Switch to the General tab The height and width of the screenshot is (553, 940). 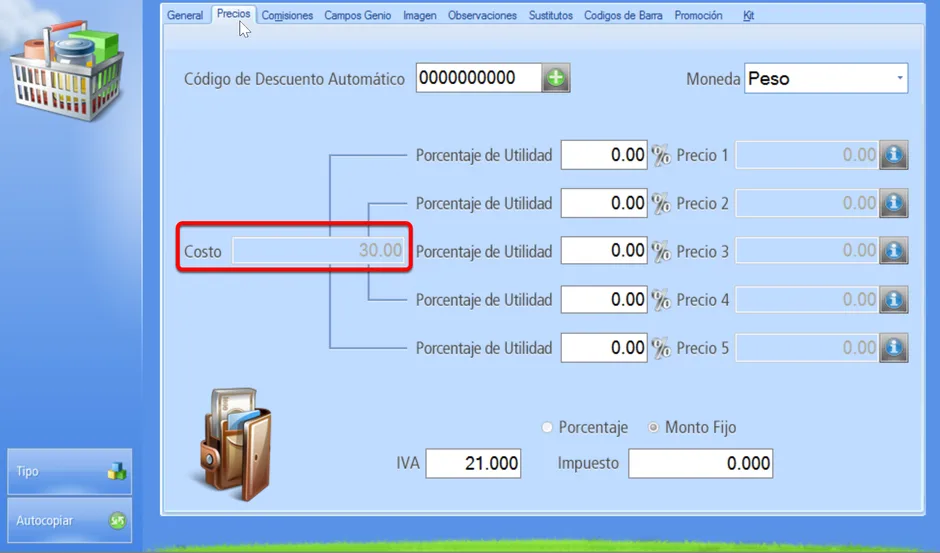pyautogui.click(x=185, y=16)
